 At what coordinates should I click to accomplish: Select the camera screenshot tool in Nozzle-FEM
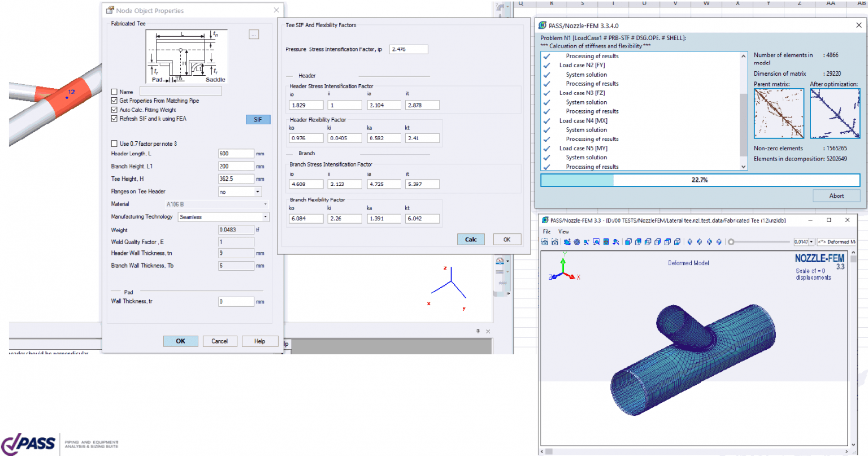[544, 242]
